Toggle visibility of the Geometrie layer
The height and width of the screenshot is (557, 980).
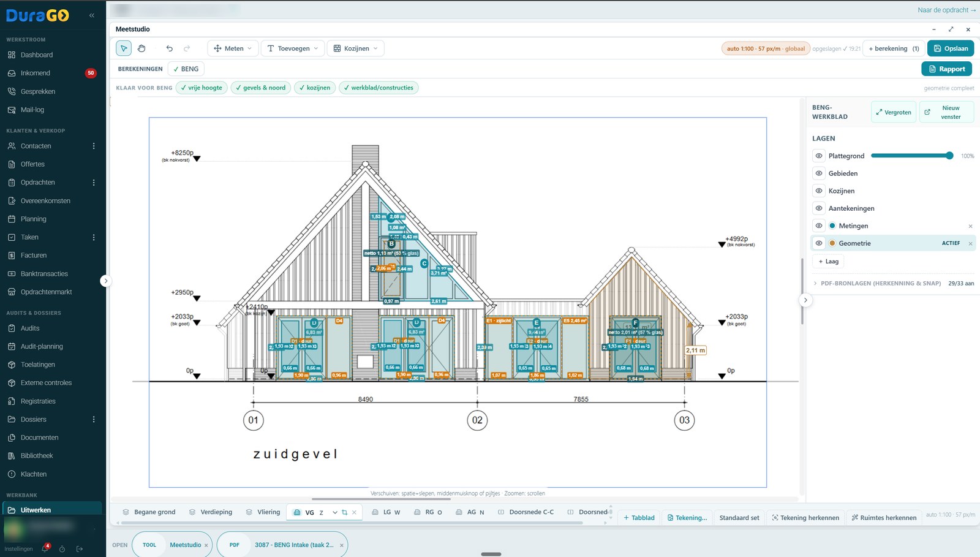click(819, 243)
